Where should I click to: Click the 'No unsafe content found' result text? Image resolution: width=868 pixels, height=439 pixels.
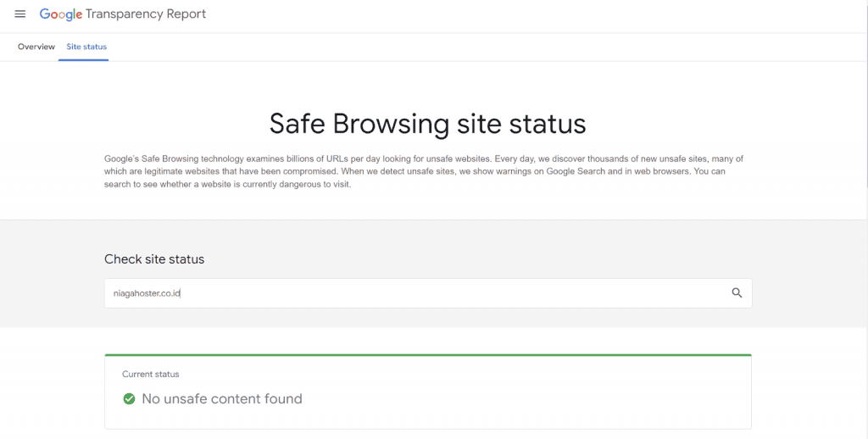coord(221,398)
